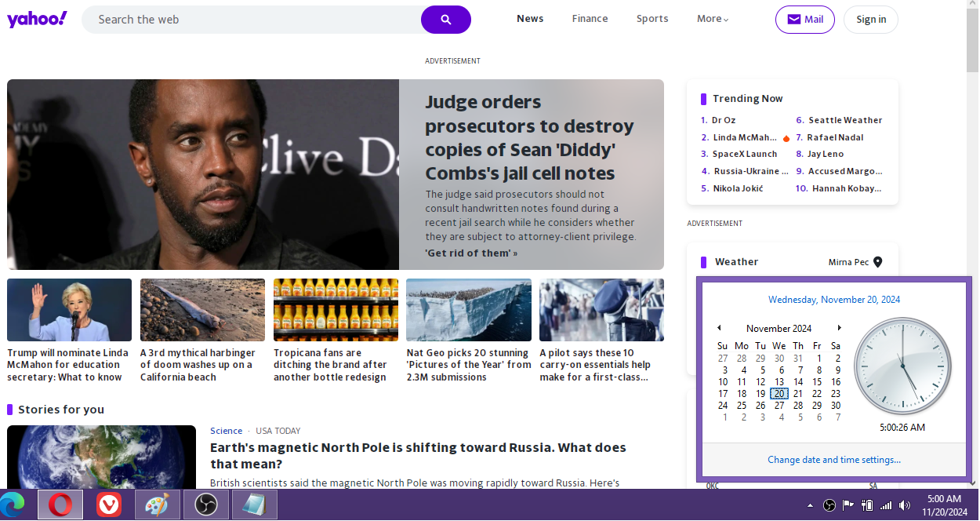This screenshot has height=521, width=980.
Task: Click the Trump will nominate McMahon headline text
Action: point(67,365)
